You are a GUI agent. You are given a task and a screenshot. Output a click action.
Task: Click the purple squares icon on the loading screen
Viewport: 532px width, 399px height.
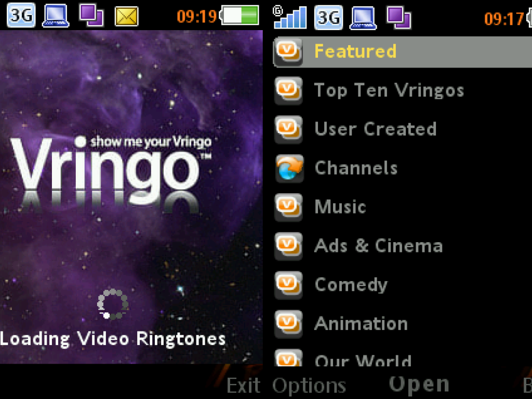(91, 15)
